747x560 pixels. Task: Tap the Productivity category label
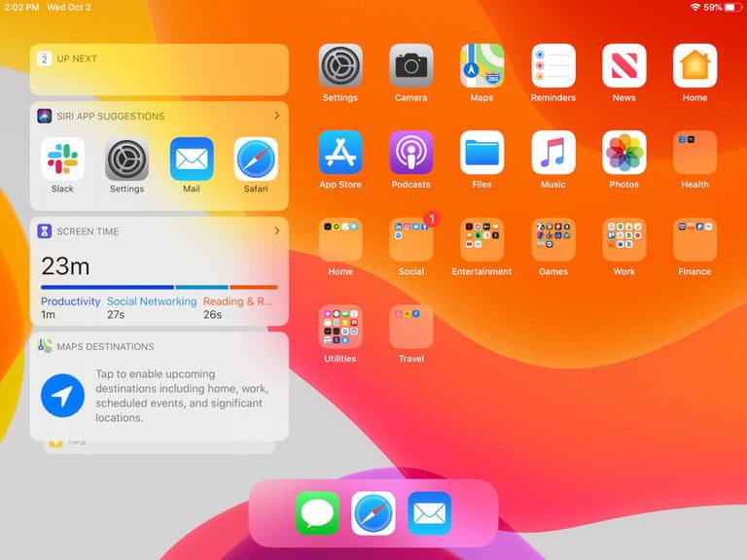pos(70,301)
